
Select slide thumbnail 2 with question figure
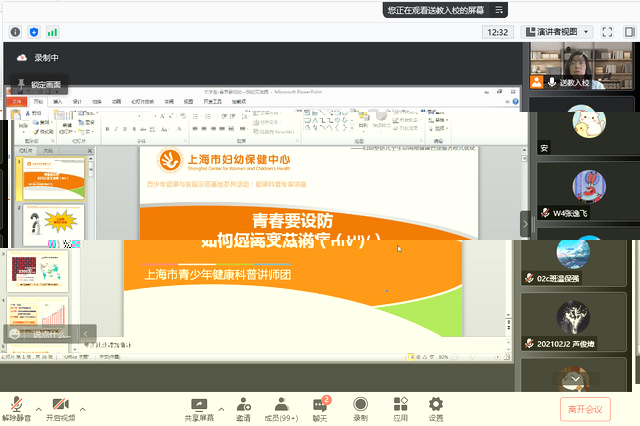click(x=54, y=224)
